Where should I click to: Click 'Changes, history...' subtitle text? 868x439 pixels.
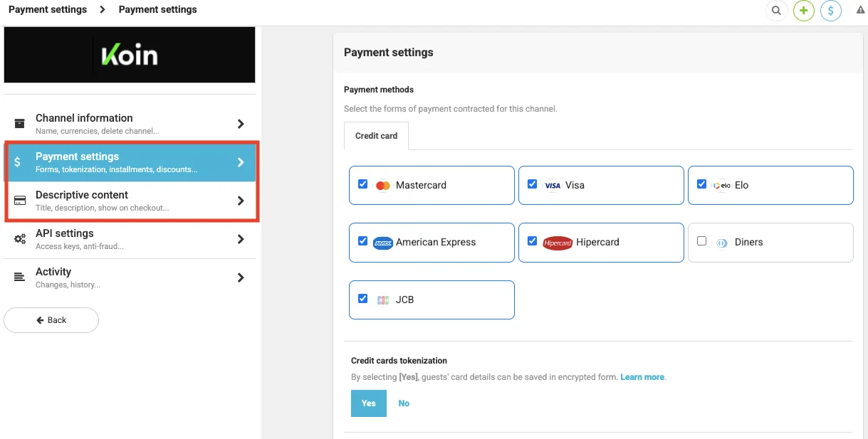(x=68, y=285)
